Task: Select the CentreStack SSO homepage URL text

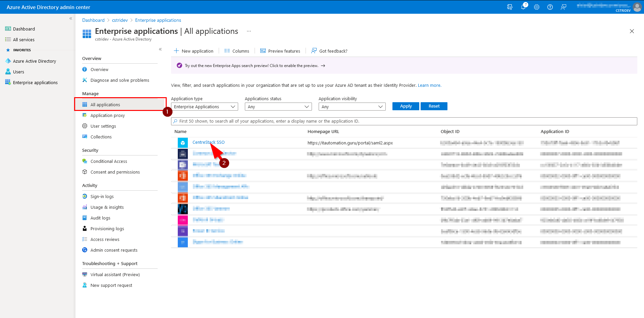Action: click(x=350, y=143)
